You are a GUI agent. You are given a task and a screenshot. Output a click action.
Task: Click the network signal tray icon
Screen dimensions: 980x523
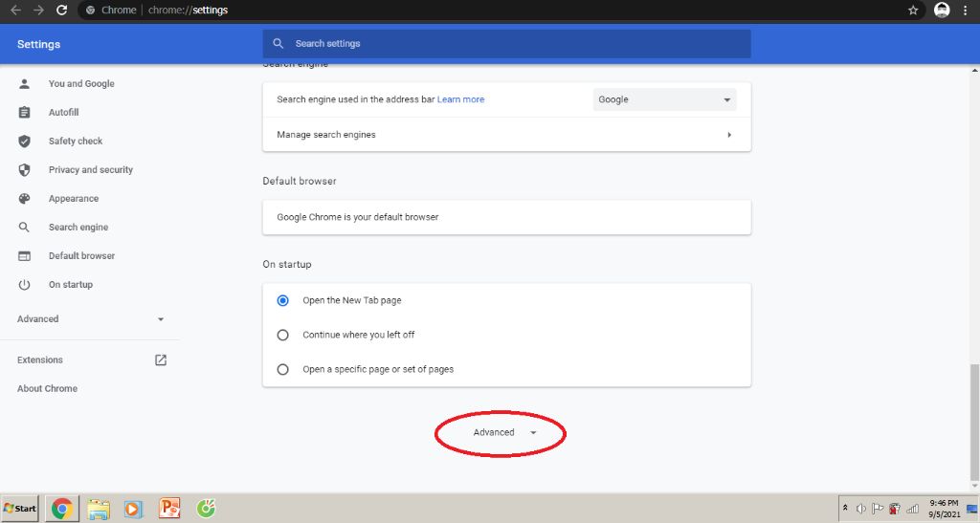(x=912, y=509)
